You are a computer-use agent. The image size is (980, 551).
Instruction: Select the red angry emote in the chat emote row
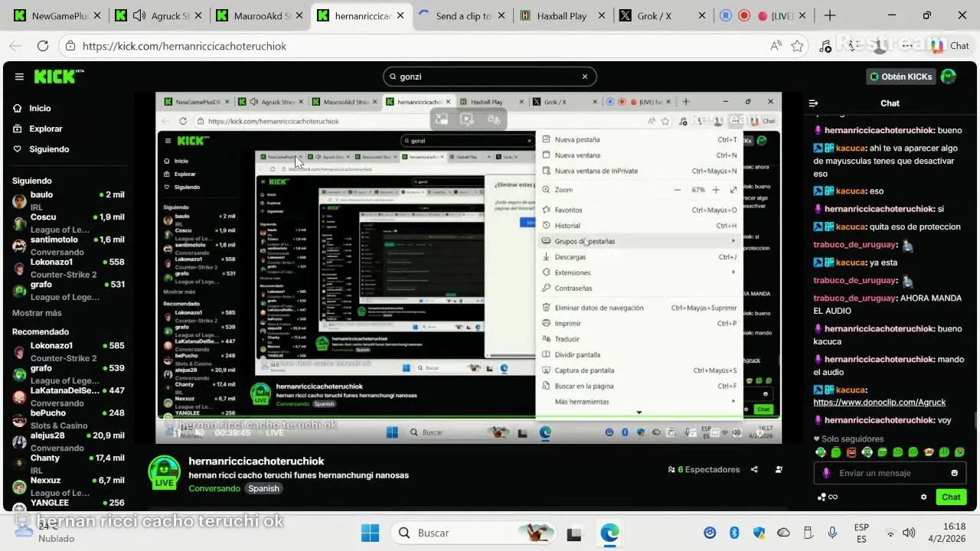(x=851, y=452)
